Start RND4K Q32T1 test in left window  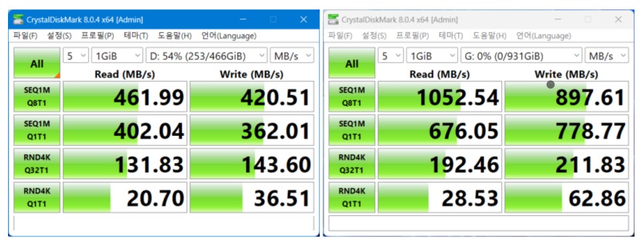click(x=37, y=164)
